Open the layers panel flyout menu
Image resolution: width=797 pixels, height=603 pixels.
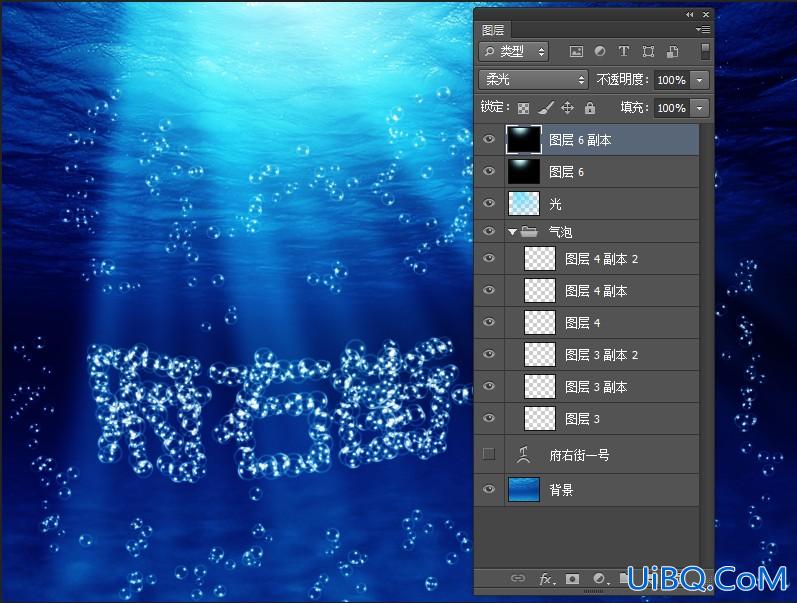coord(703,29)
